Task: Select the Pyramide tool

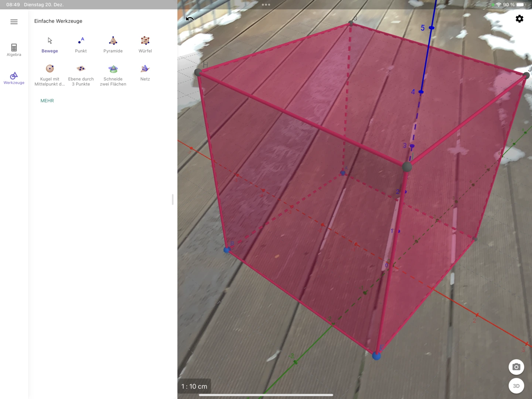Action: click(113, 44)
